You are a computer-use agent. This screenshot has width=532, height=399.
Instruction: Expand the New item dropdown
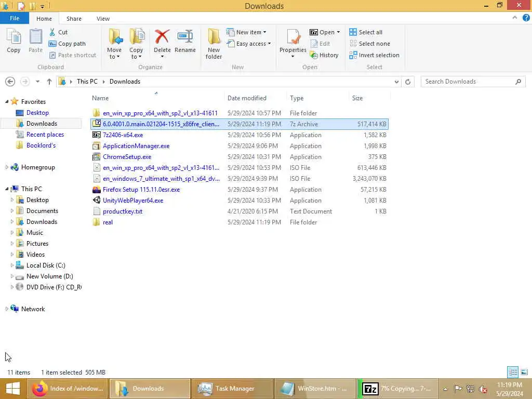[247, 32]
